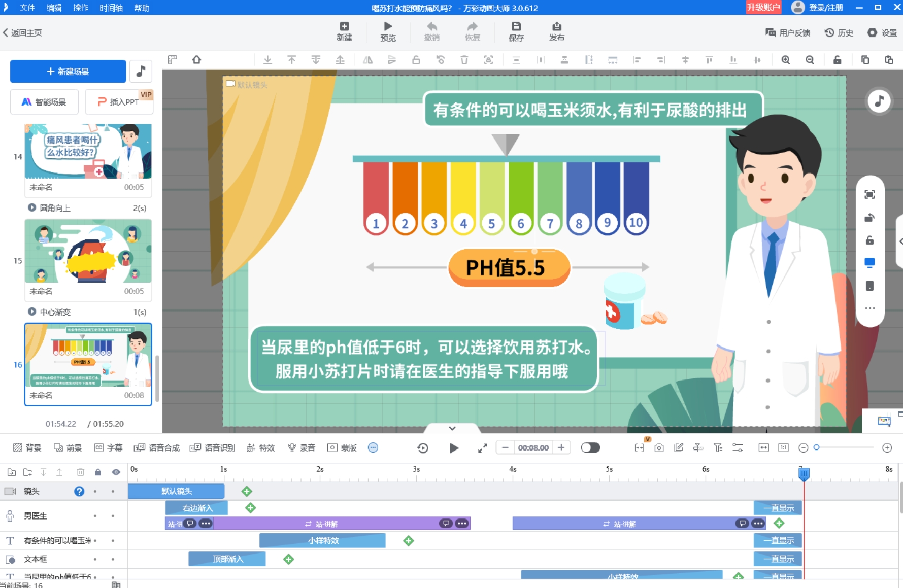Return to home page (返回主页)
The height and width of the screenshot is (588, 903).
(x=22, y=33)
